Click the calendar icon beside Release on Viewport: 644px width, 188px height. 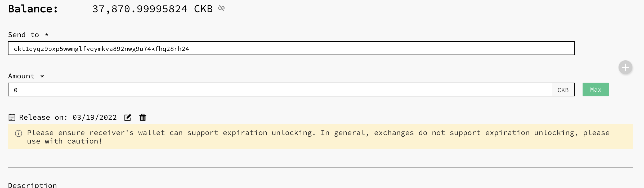(x=12, y=117)
